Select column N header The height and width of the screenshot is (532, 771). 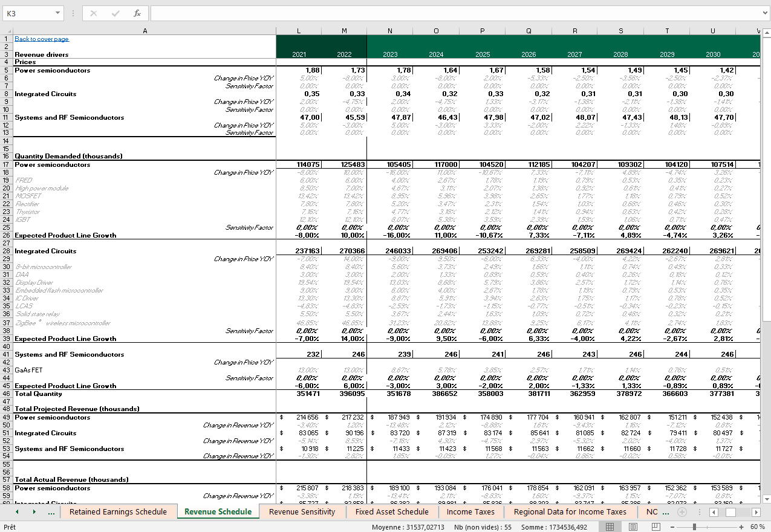[x=390, y=31]
